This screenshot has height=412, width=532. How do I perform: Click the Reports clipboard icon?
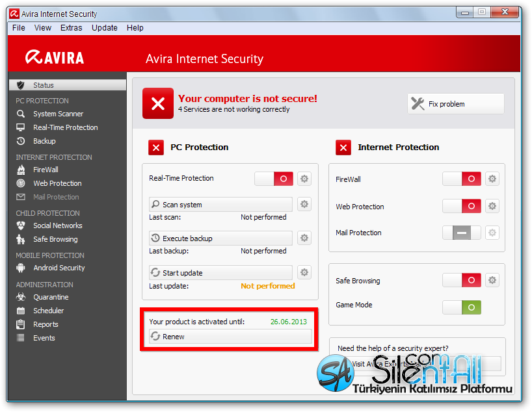(x=21, y=324)
